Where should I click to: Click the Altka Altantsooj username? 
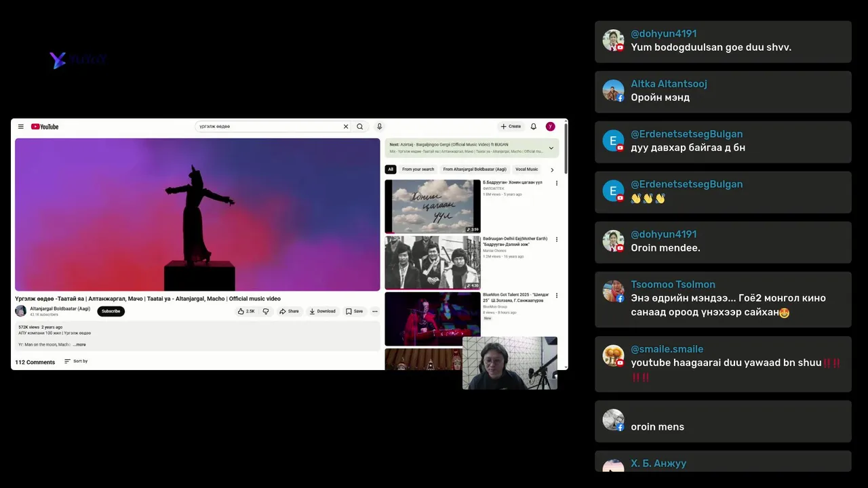point(669,84)
